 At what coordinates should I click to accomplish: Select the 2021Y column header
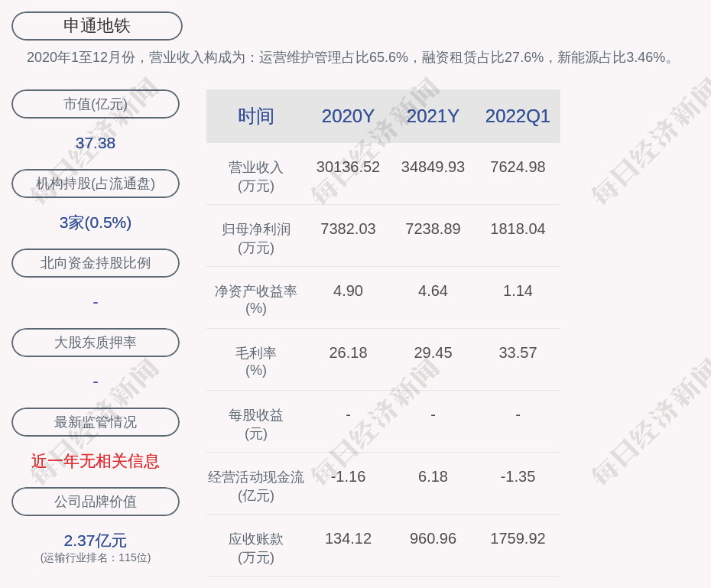[433, 116]
